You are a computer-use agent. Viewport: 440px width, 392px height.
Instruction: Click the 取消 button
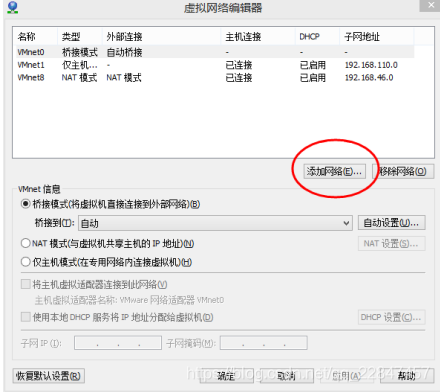(x=287, y=376)
